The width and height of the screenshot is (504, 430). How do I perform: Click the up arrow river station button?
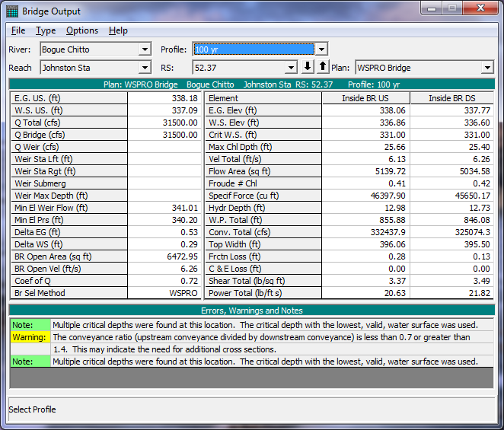point(323,67)
